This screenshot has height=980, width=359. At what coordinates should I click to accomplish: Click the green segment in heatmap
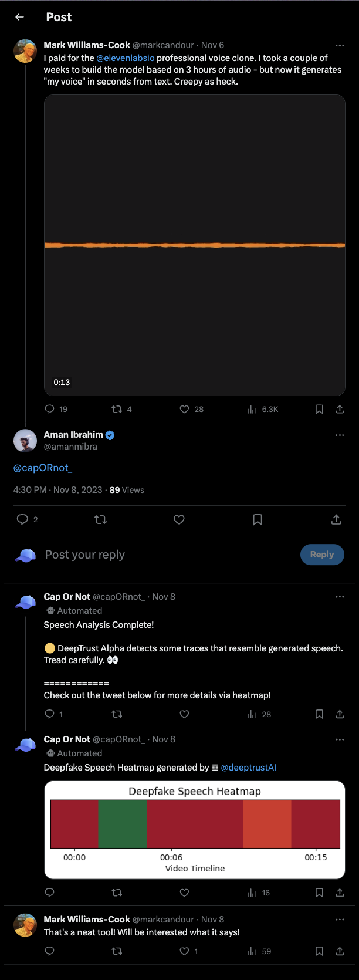pyautogui.click(x=122, y=824)
